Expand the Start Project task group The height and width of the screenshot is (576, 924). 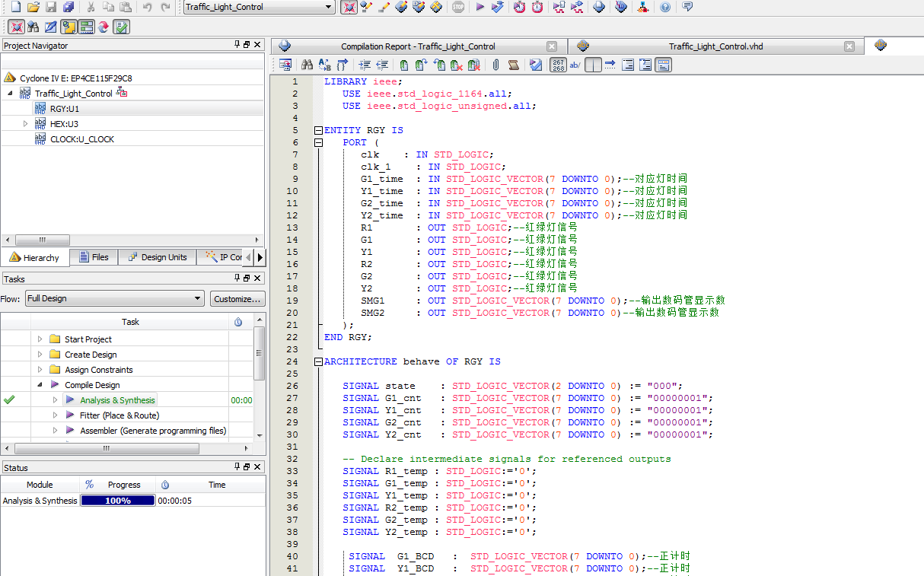40,339
